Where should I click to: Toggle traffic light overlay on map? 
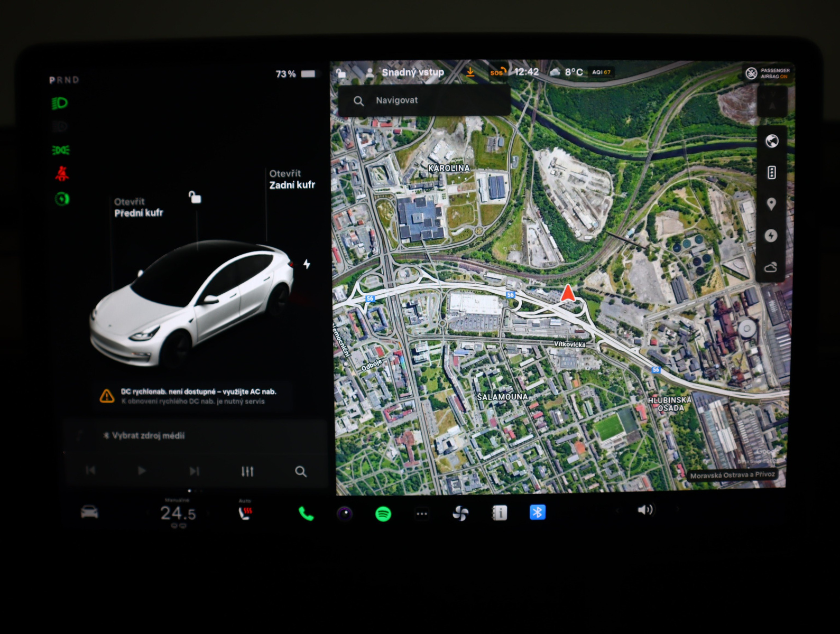[x=771, y=172]
